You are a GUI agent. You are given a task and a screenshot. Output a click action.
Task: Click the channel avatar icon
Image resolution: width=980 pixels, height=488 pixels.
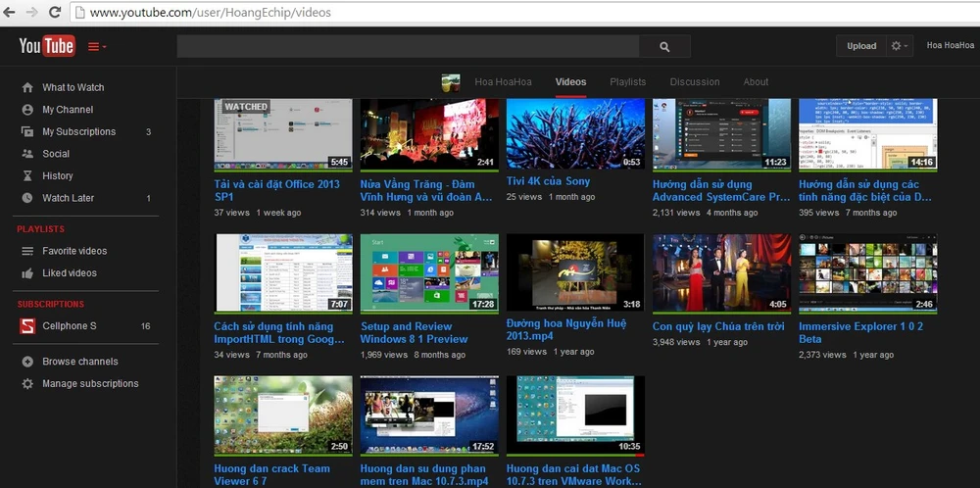[451, 82]
